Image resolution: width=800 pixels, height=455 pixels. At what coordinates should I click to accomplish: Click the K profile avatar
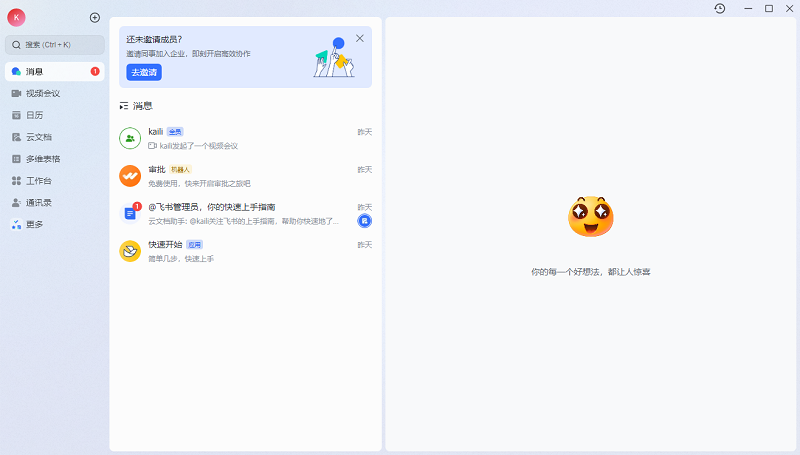[x=16, y=17]
